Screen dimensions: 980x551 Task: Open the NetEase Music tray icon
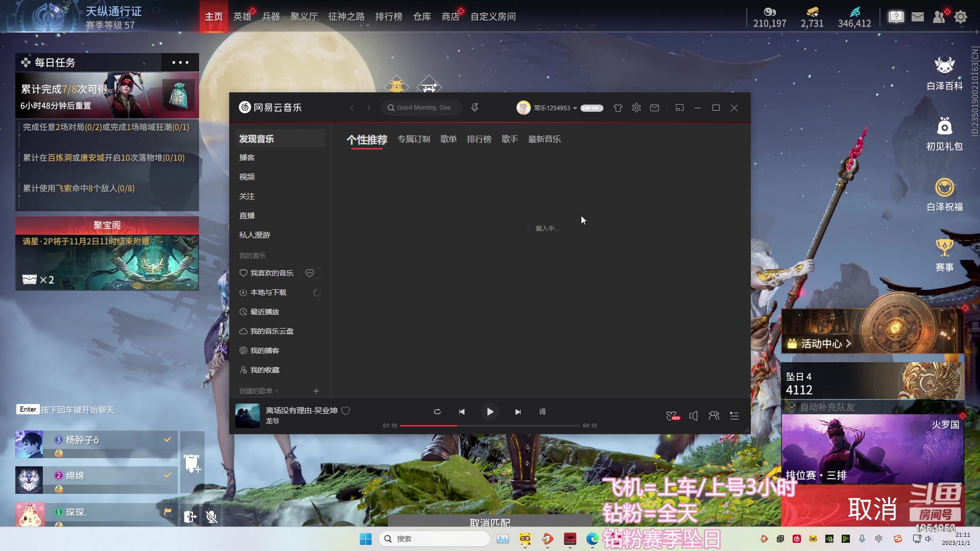(x=797, y=539)
